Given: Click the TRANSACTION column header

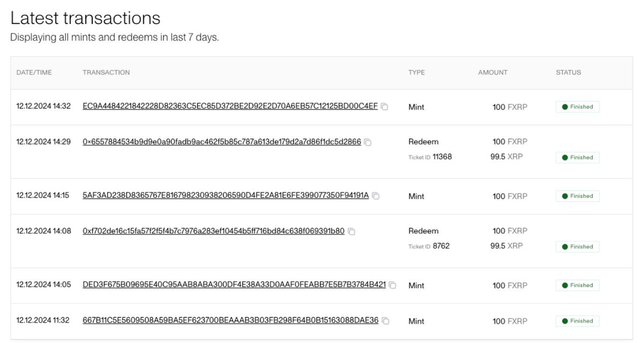Looking at the screenshot, I should coord(106,72).
